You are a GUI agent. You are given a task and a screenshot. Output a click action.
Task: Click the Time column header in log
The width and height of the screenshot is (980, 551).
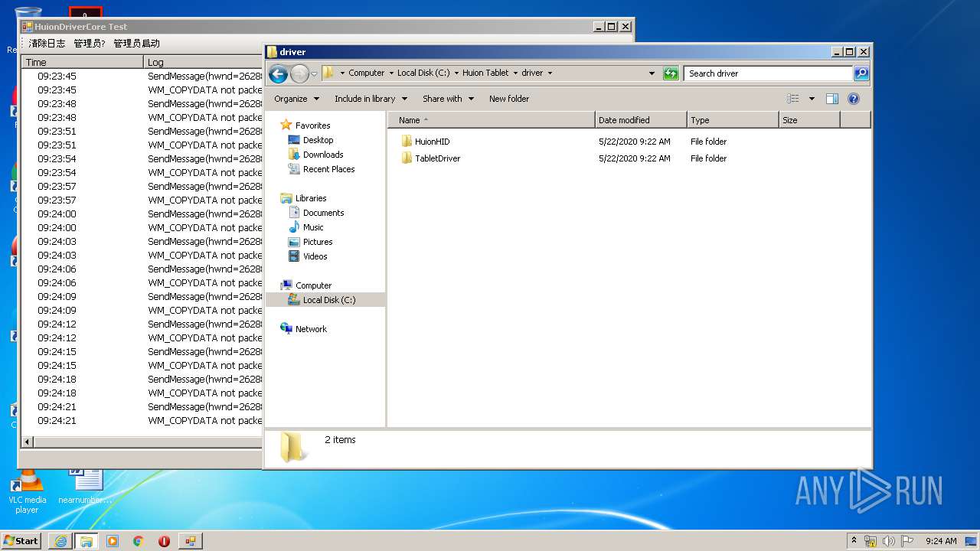pyautogui.click(x=83, y=62)
